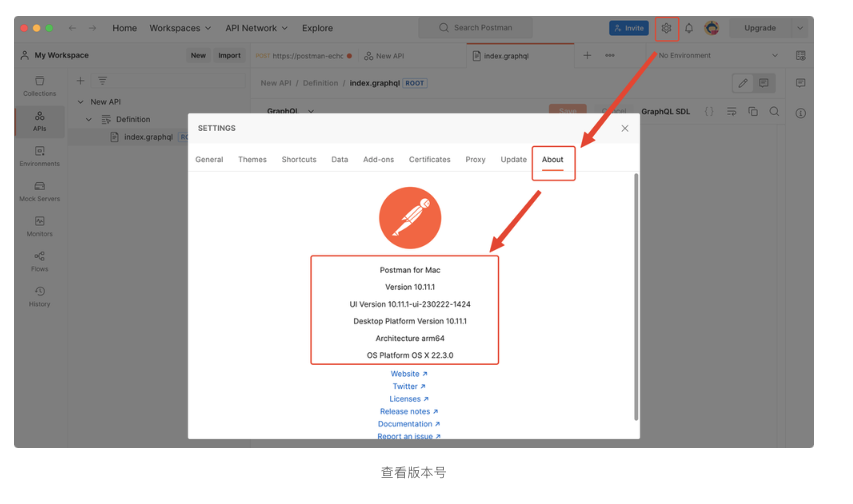This screenshot has width=853, height=504.
Task: Open the sidebar filter icon
Action: [102, 81]
